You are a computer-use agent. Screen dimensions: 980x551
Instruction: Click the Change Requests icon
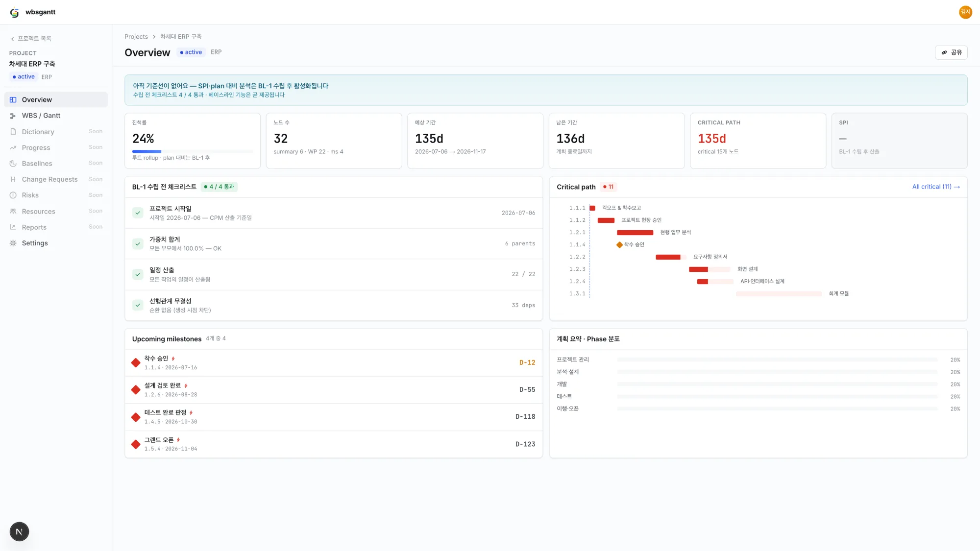13,180
